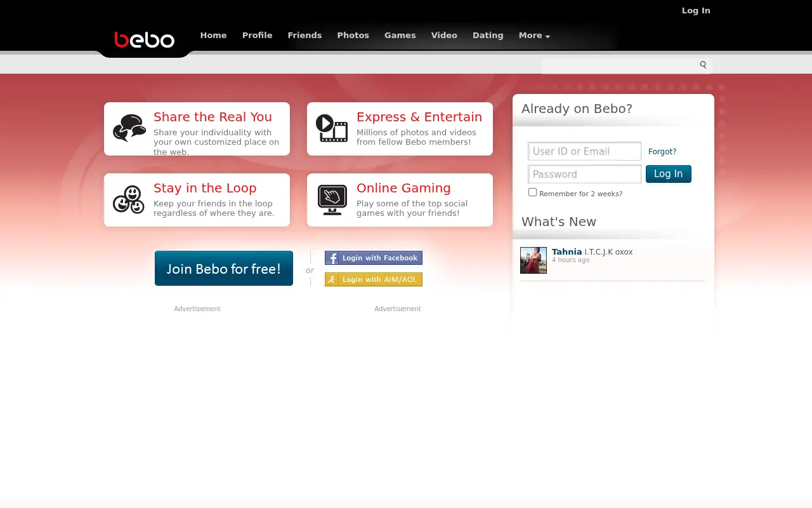Open the Stay in the Loop heading

205,188
